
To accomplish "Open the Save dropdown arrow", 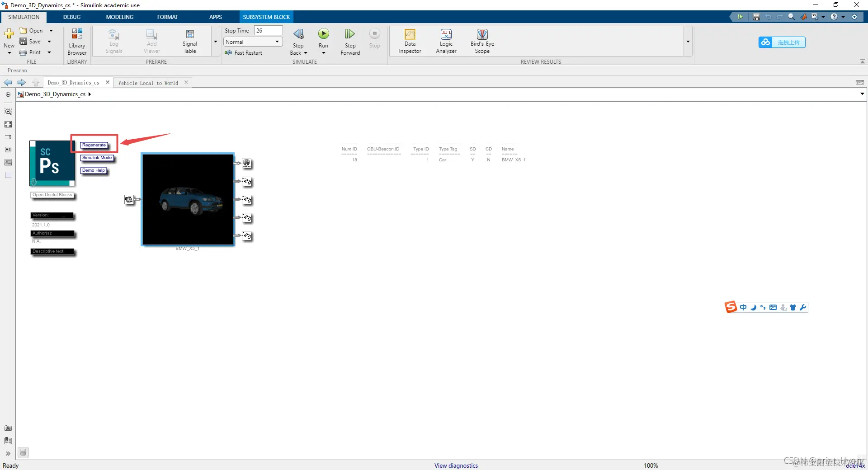I will point(49,42).
